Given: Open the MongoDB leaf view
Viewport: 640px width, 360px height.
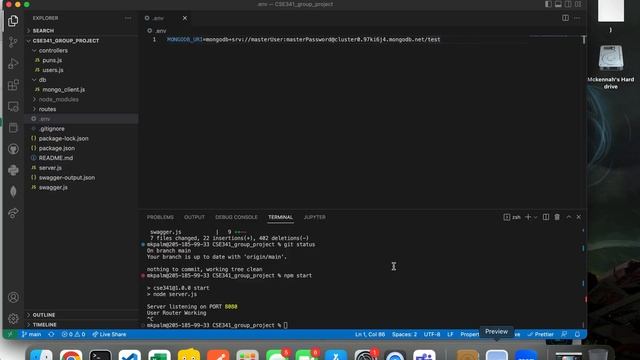Looking at the screenshot, I should [x=13, y=191].
